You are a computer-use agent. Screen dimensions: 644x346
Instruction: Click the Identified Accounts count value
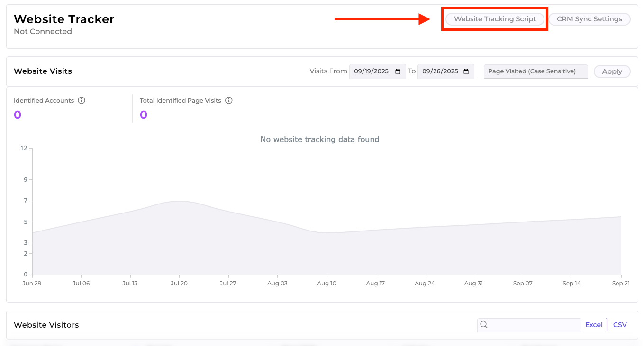(x=18, y=115)
